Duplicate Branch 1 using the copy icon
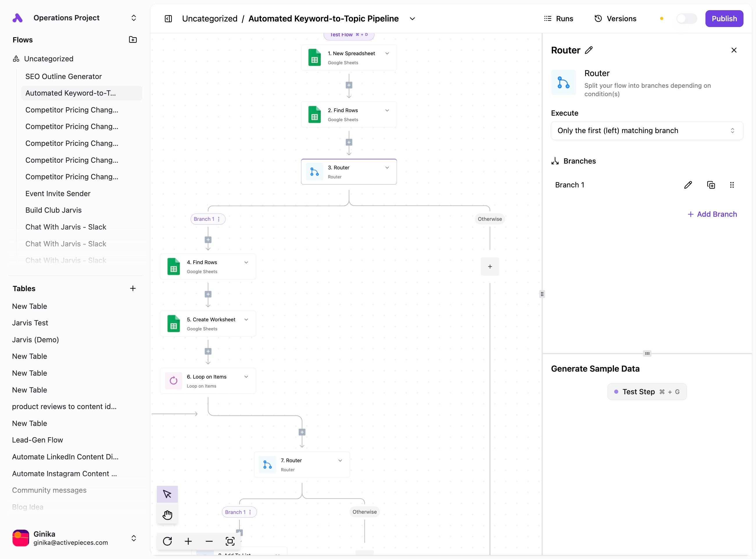 (711, 185)
